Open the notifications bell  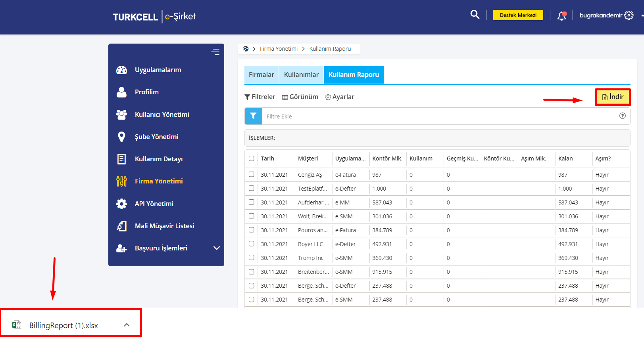click(562, 16)
